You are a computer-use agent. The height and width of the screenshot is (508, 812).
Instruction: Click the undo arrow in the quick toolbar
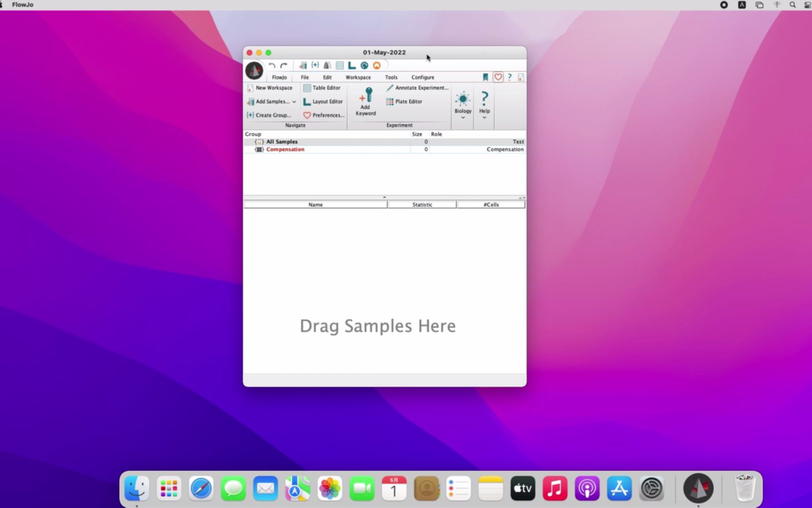[x=272, y=66]
